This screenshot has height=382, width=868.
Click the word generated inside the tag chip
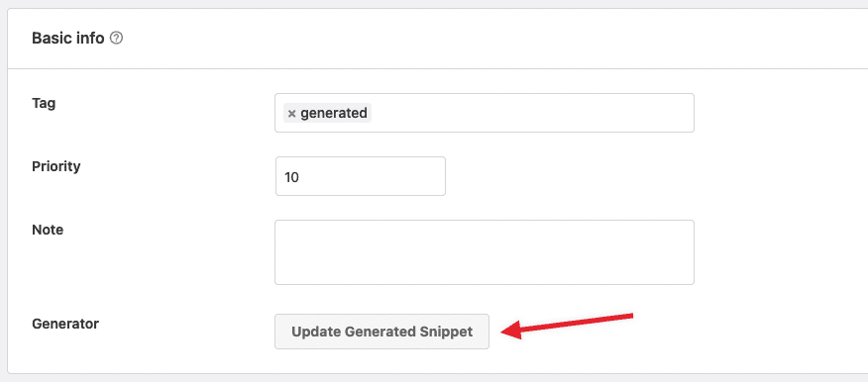tap(334, 114)
